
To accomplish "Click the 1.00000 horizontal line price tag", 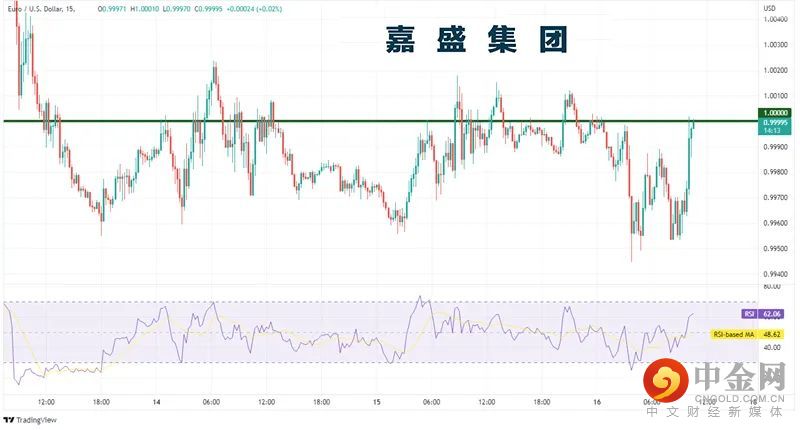I will point(774,113).
